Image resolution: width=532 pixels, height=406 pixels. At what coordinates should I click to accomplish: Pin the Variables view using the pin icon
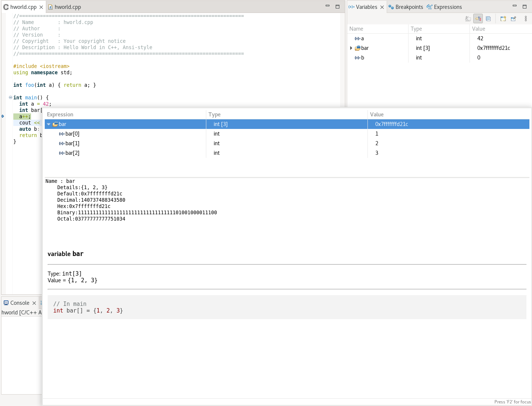coord(513,18)
